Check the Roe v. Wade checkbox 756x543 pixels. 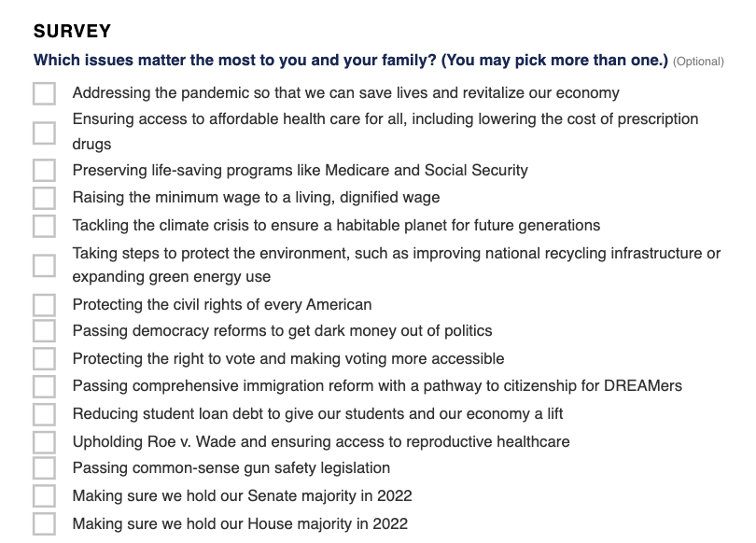pyautogui.click(x=44, y=441)
